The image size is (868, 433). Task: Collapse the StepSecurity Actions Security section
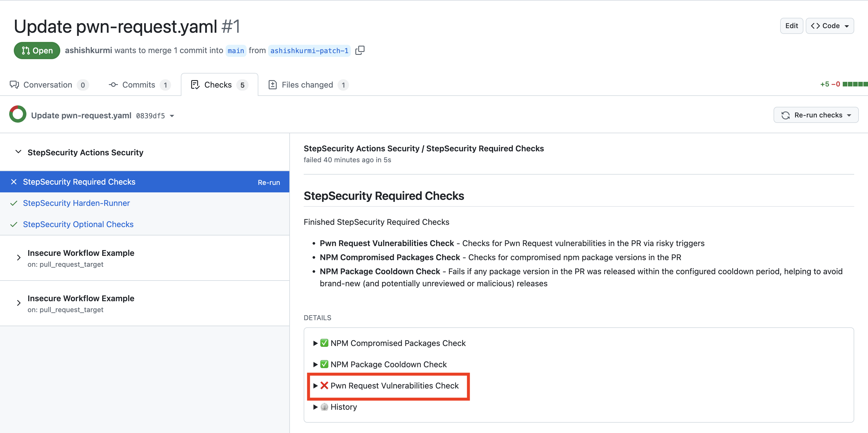pos(19,152)
